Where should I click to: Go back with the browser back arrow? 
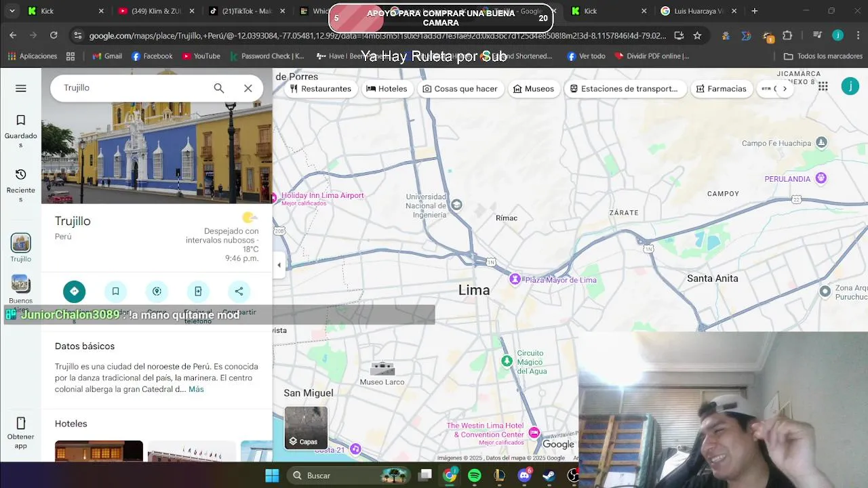click(13, 35)
